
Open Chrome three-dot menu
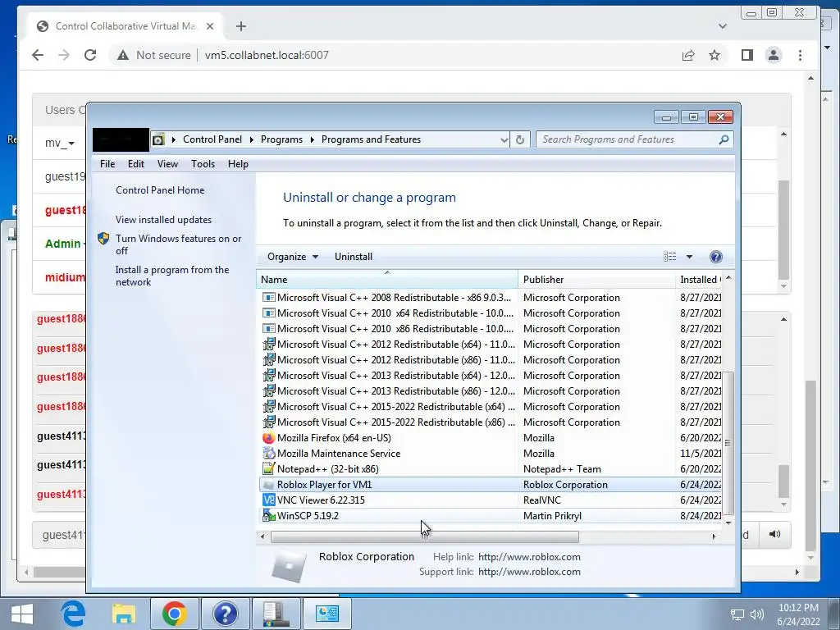click(800, 55)
